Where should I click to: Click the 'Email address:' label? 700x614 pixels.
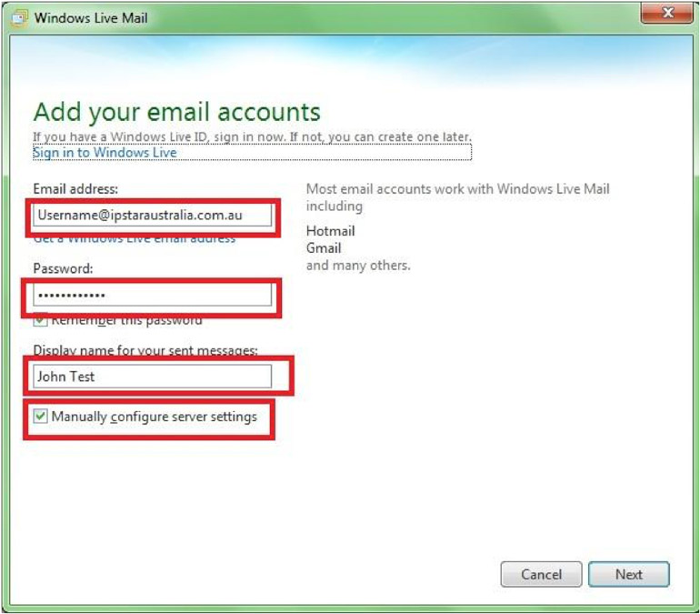pyautogui.click(x=75, y=189)
